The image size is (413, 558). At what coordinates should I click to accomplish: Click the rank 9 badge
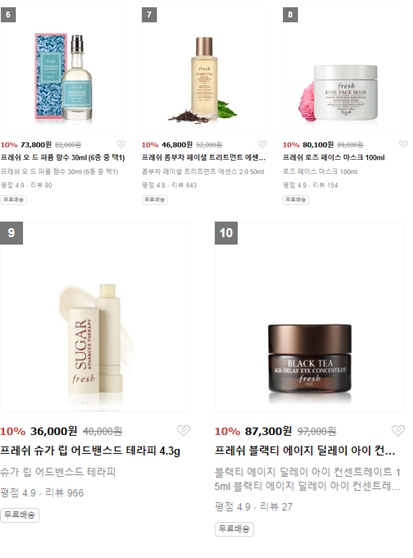pyautogui.click(x=11, y=233)
